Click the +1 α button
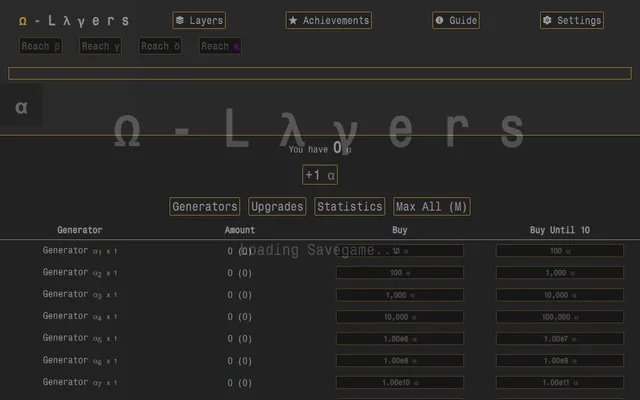Screen dimensions: 640x400 pyautogui.click(x=320, y=175)
